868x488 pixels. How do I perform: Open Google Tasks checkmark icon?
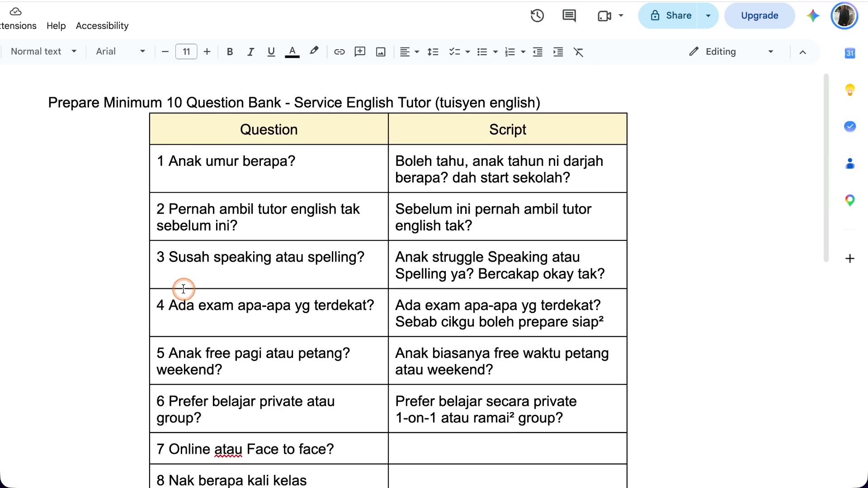[x=850, y=127]
